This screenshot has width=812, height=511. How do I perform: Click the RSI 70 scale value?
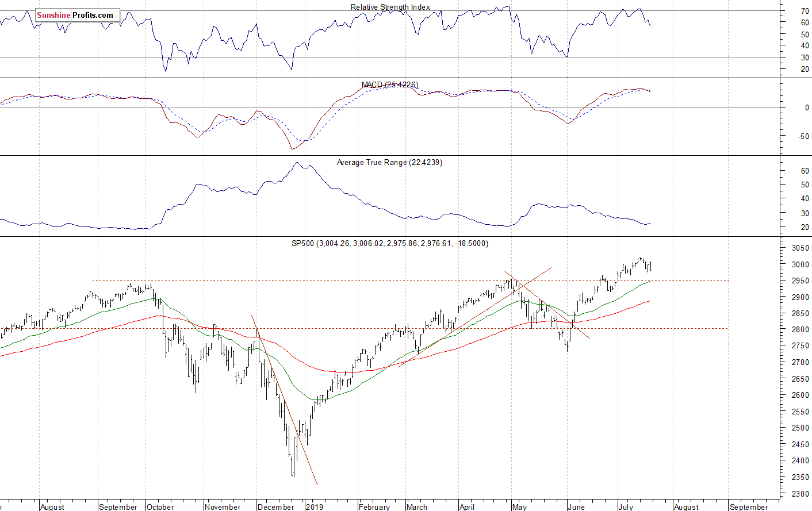coord(805,11)
